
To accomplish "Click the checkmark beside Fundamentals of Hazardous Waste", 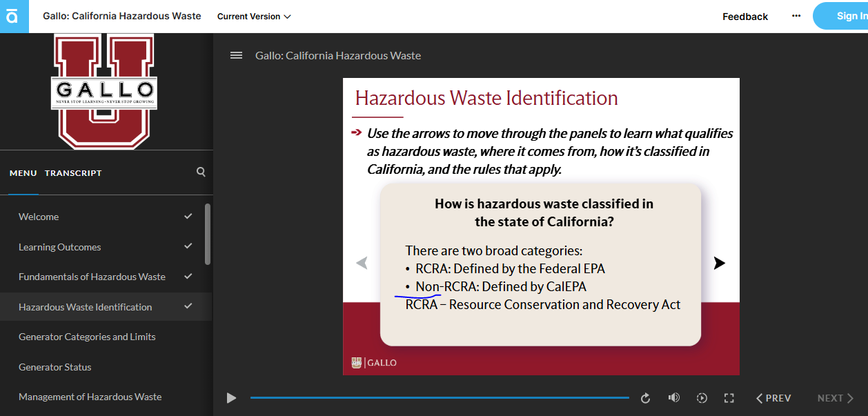I will click(188, 276).
